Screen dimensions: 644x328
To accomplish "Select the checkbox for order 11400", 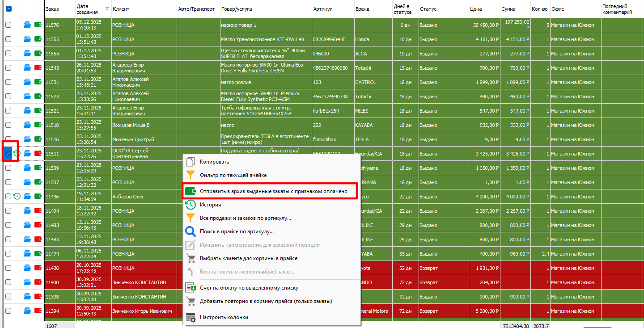I will 8,282.
